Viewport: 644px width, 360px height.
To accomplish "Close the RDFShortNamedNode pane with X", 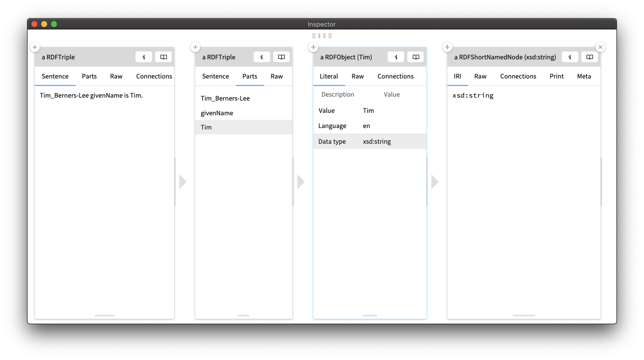I will point(600,47).
